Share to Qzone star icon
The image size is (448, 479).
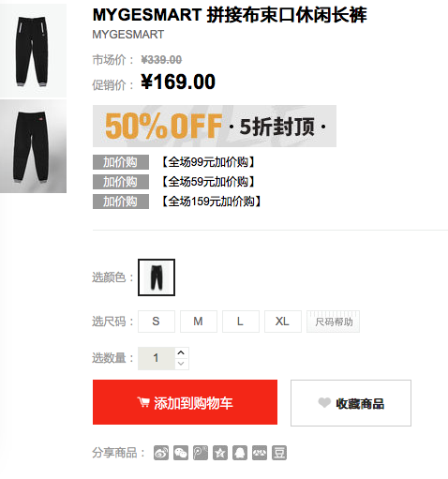(x=220, y=453)
